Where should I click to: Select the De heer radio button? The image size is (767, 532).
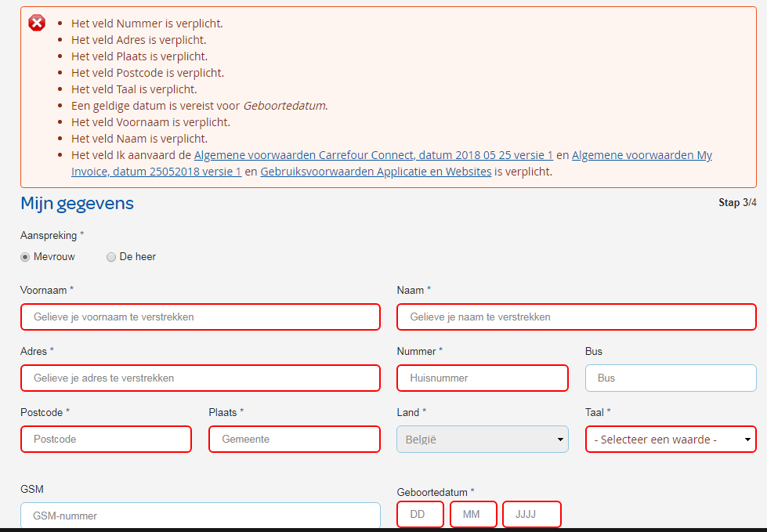[x=111, y=257]
